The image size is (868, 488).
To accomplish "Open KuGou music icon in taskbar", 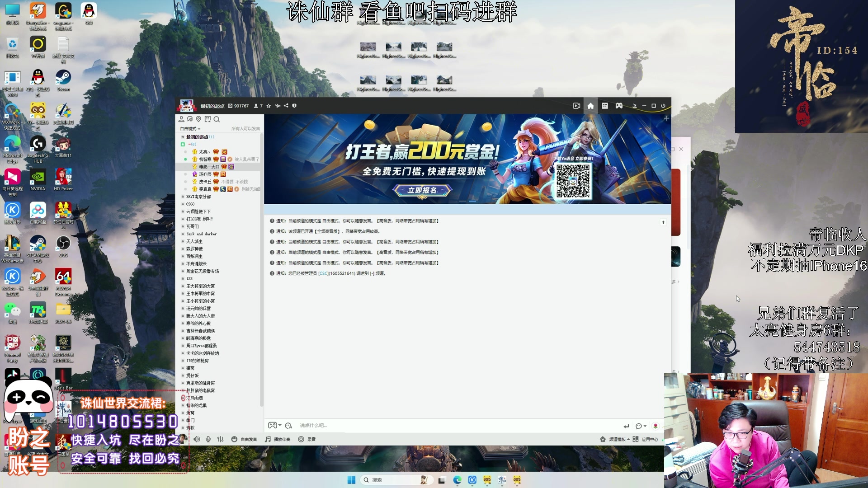I will click(x=472, y=480).
